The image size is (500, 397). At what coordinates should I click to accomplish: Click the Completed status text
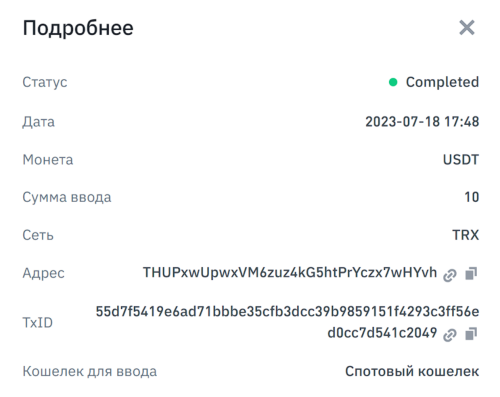[442, 82]
